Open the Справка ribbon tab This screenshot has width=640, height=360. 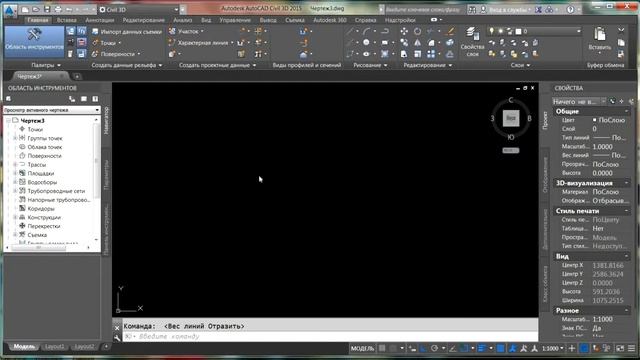pos(365,20)
